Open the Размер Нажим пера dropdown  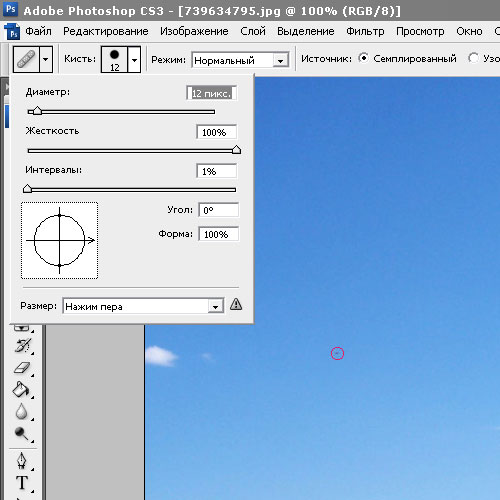143,306
